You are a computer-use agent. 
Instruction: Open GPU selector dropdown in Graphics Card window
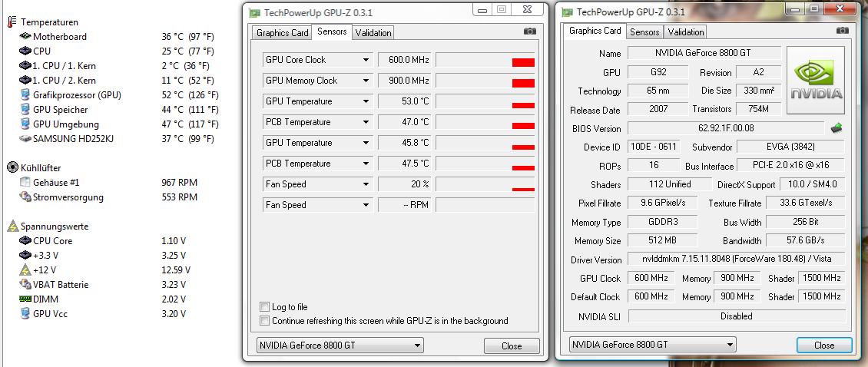click(x=652, y=344)
